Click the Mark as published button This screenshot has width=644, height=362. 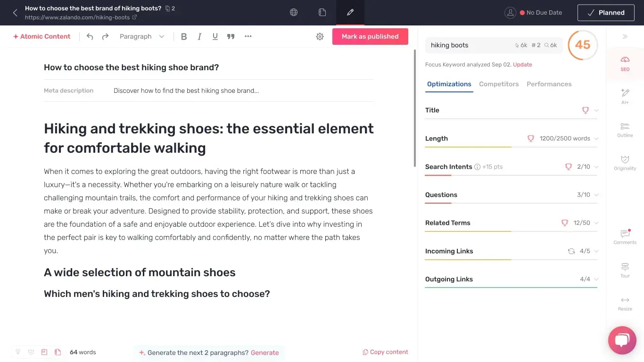tap(370, 36)
